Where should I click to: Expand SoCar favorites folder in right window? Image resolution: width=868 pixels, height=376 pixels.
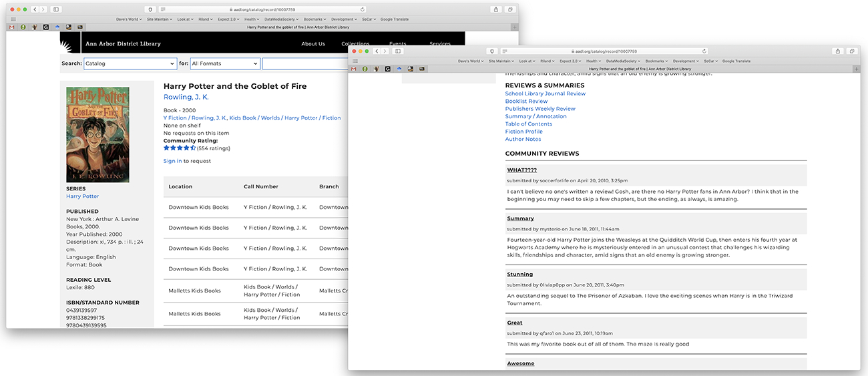[x=710, y=61]
